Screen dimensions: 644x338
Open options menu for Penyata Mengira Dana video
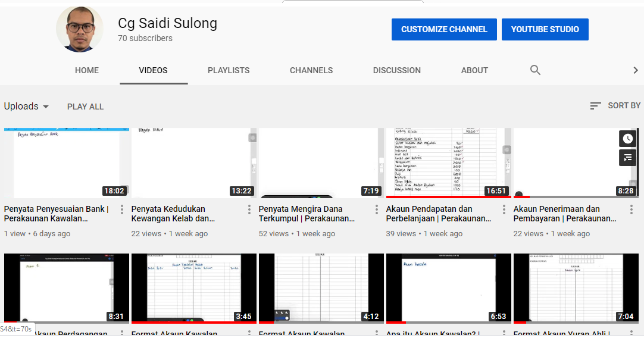point(377,209)
